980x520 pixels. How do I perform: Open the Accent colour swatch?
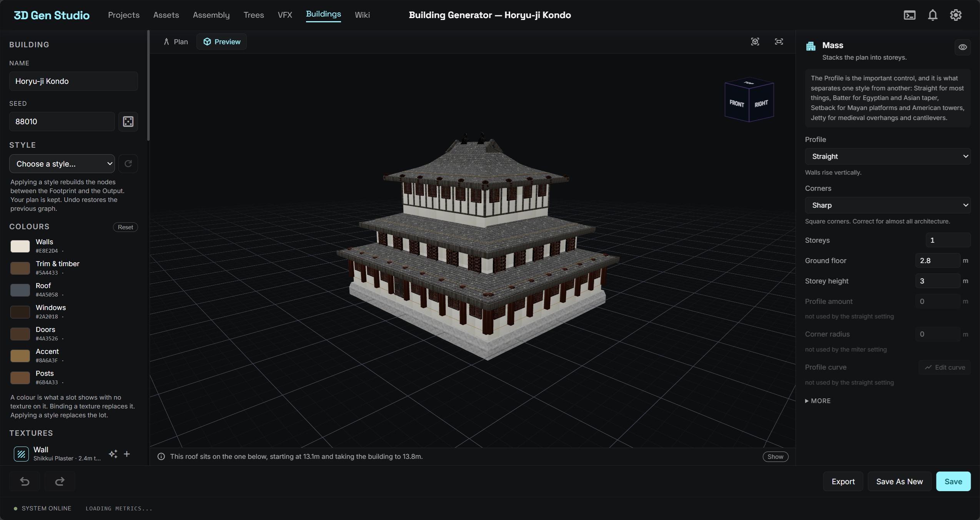tap(20, 356)
